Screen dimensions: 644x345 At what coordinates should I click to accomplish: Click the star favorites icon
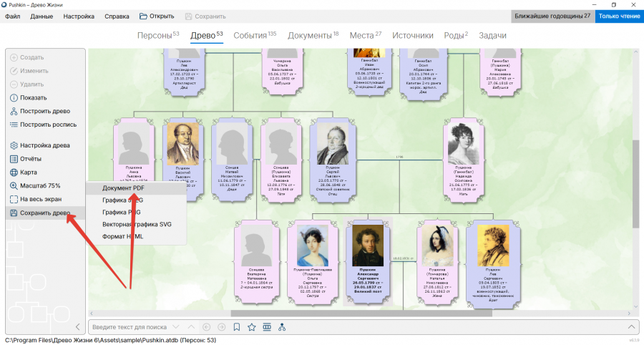[x=252, y=327]
